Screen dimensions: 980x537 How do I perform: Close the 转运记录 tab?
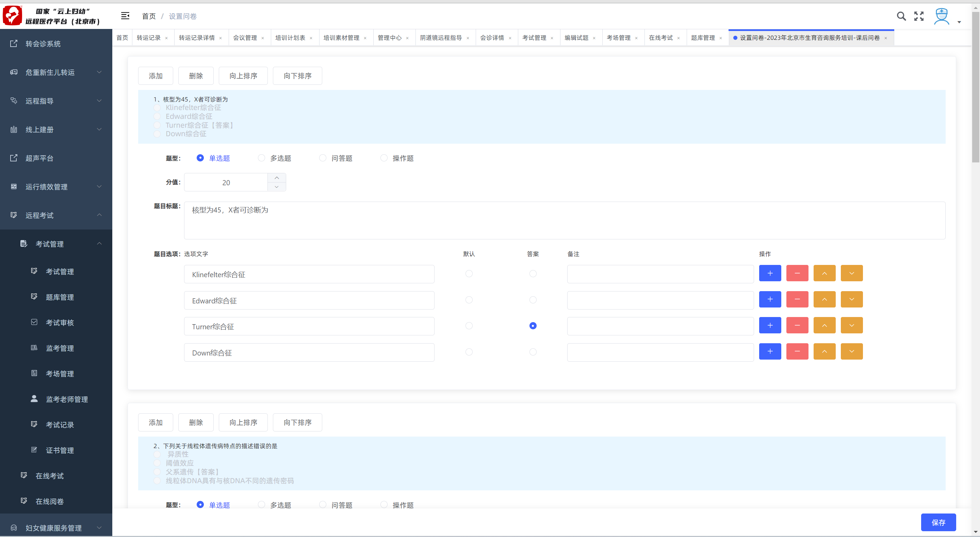pyautogui.click(x=166, y=38)
